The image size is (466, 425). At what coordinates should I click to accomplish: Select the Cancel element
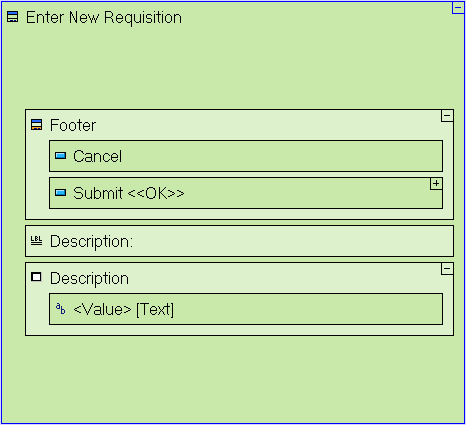coord(246,156)
